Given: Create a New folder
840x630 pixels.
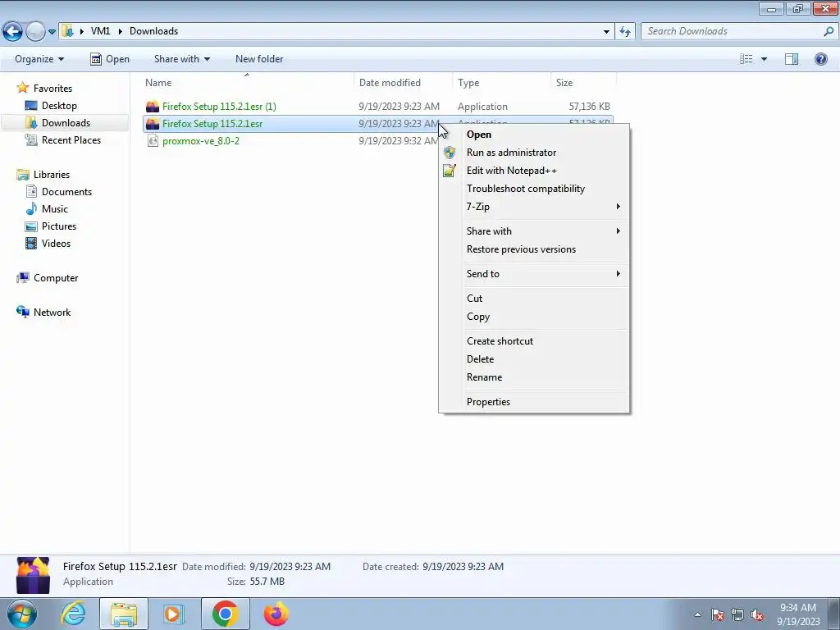Looking at the screenshot, I should [x=259, y=59].
